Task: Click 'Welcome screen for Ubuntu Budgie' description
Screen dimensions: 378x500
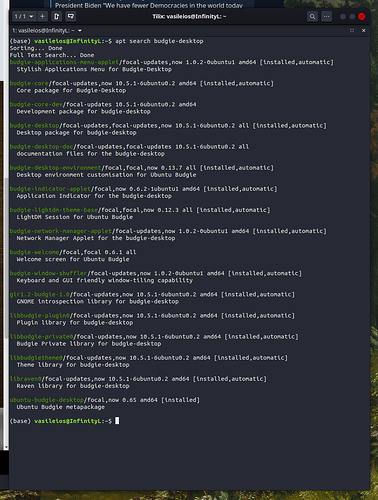Action: (x=73, y=259)
